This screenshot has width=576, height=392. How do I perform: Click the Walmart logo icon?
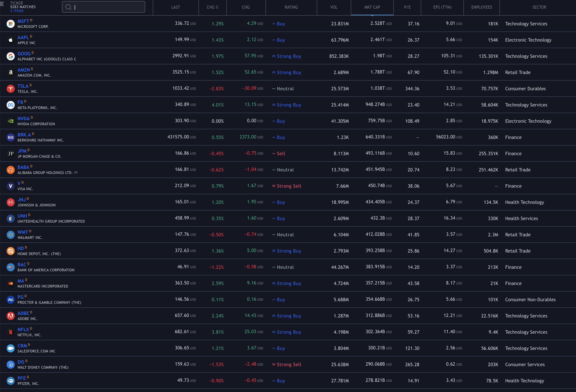pyautogui.click(x=11, y=235)
